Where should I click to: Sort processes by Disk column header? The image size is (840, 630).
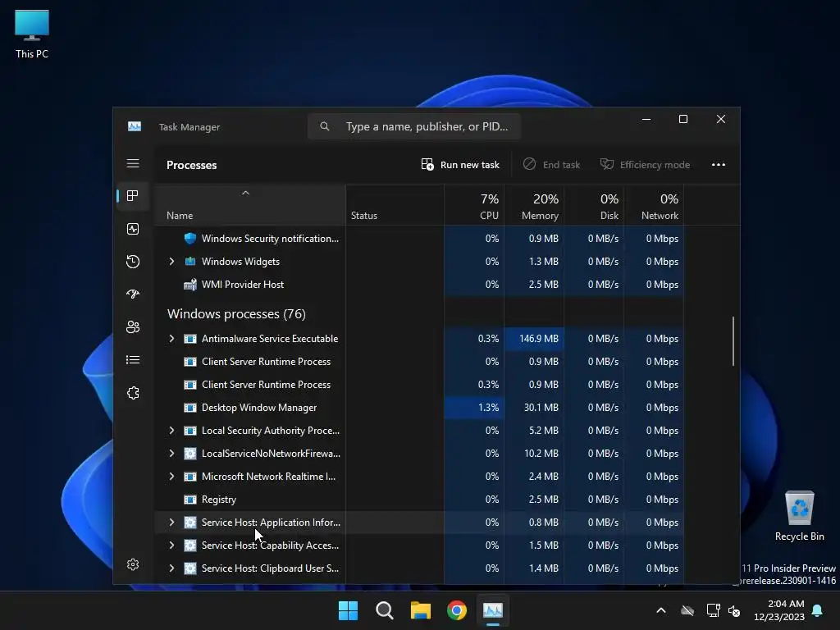coord(594,205)
